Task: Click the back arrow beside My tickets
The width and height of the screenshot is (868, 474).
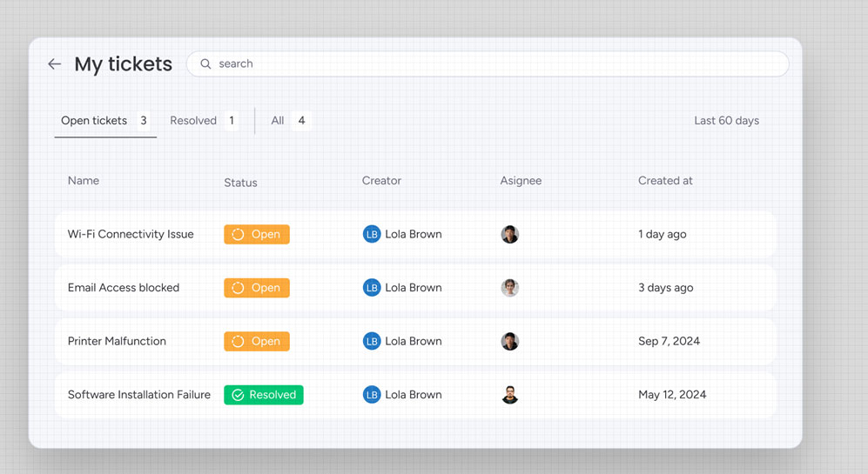Action: click(54, 64)
